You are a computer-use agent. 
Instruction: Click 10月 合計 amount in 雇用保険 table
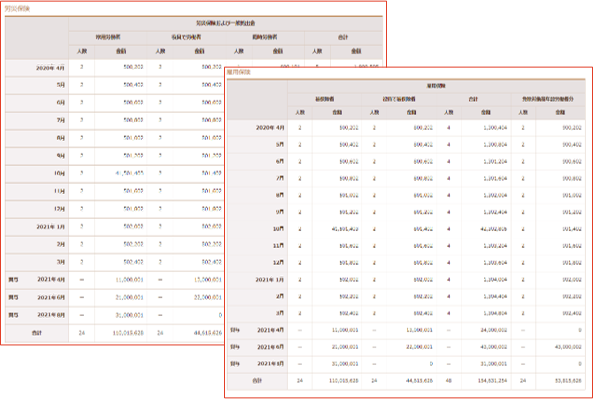pos(494,229)
